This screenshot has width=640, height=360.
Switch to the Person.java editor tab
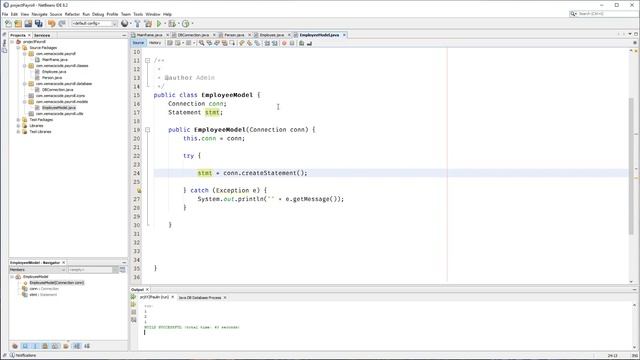[233, 35]
